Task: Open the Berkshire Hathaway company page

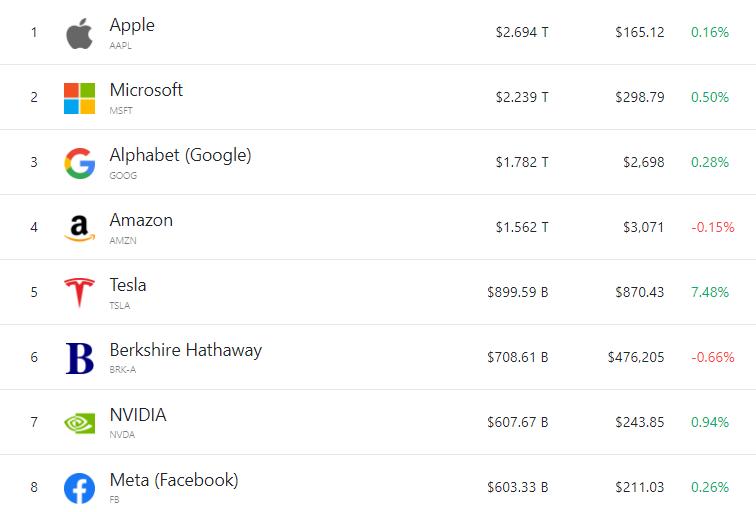Action: point(186,350)
